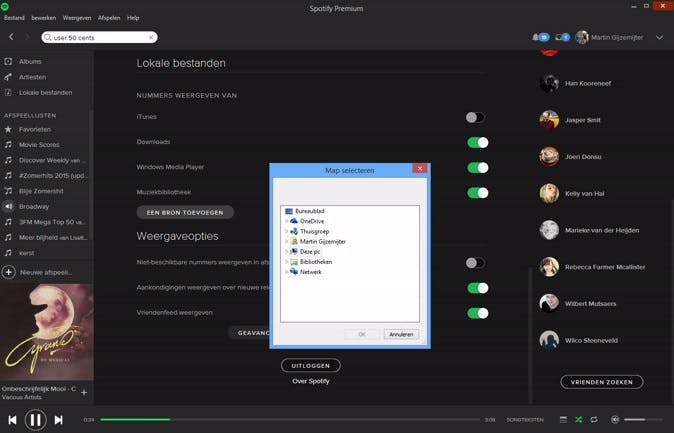Open the notifications bell
This screenshot has width=674, height=433.
(x=536, y=37)
